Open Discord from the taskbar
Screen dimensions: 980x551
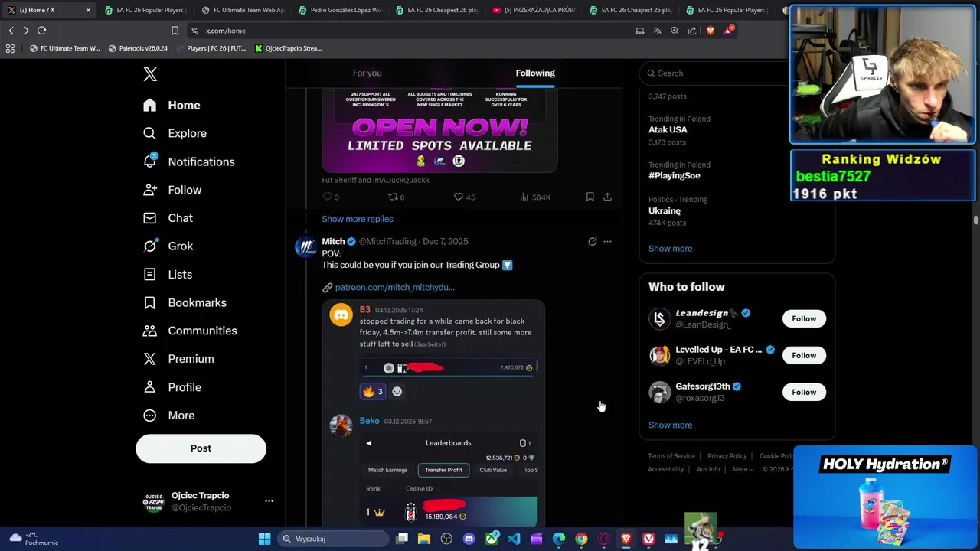(x=469, y=539)
